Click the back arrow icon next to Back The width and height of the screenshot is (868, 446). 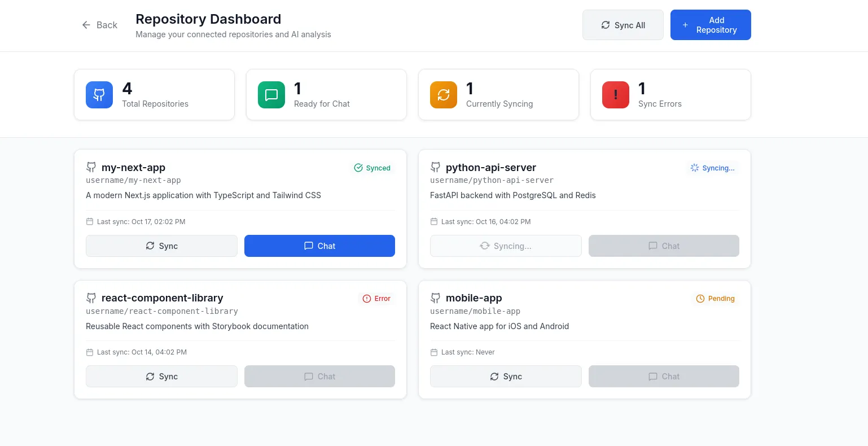tap(86, 25)
